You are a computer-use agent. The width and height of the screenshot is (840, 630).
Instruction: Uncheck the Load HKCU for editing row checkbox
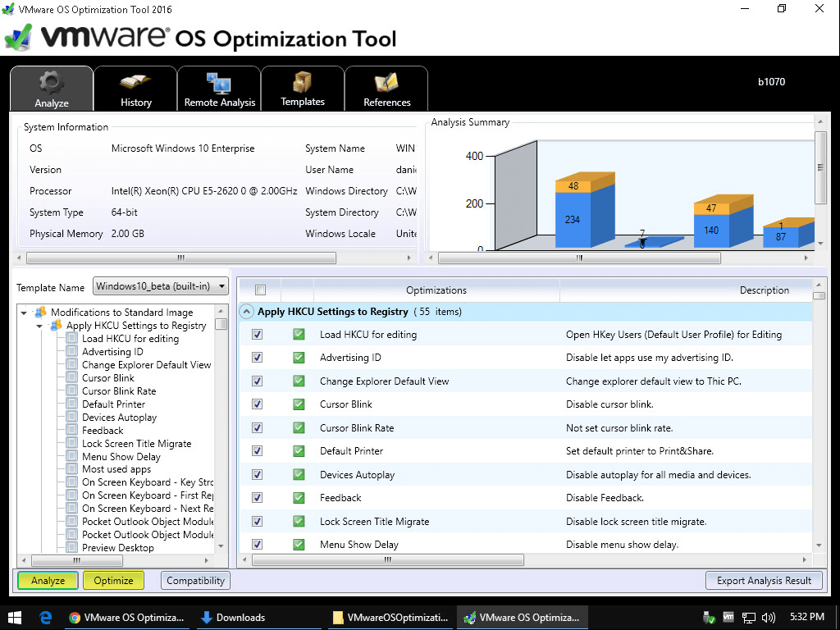(257, 335)
